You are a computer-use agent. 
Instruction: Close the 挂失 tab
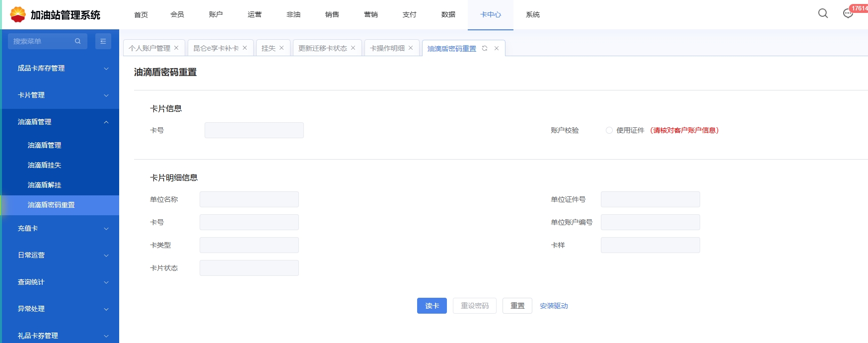[282, 48]
